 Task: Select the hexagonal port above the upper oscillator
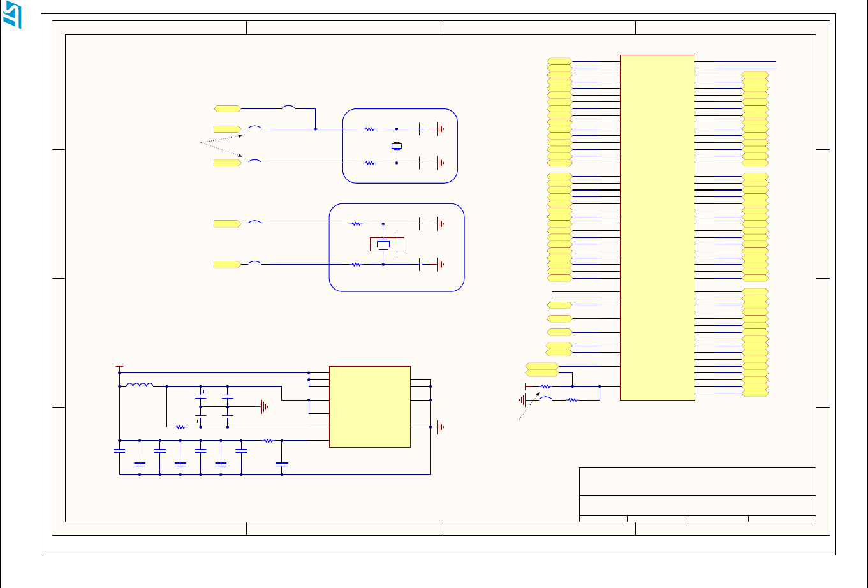tap(227, 108)
